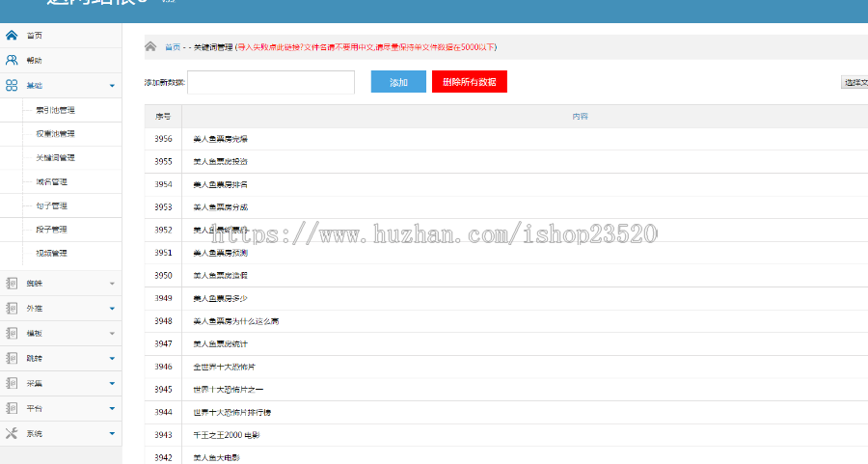Click the 首页 home icon in sidebar
This screenshot has width=868, height=464.
(12, 36)
